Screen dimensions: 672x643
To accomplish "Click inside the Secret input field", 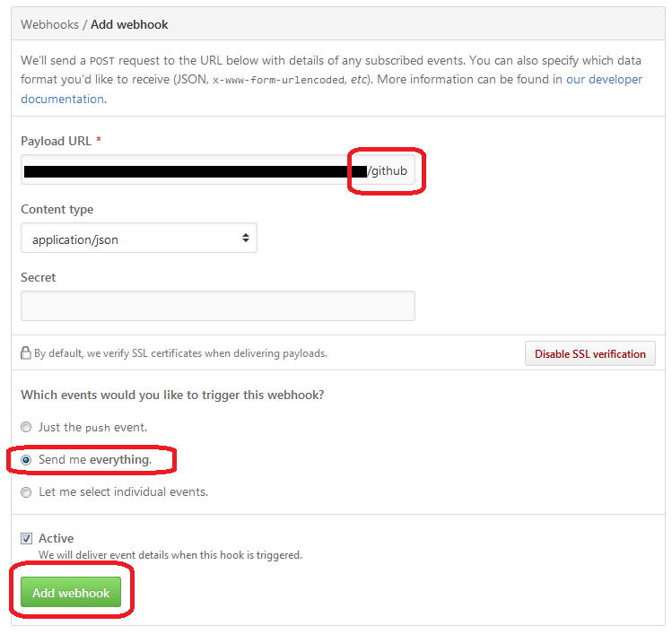I will (218, 306).
